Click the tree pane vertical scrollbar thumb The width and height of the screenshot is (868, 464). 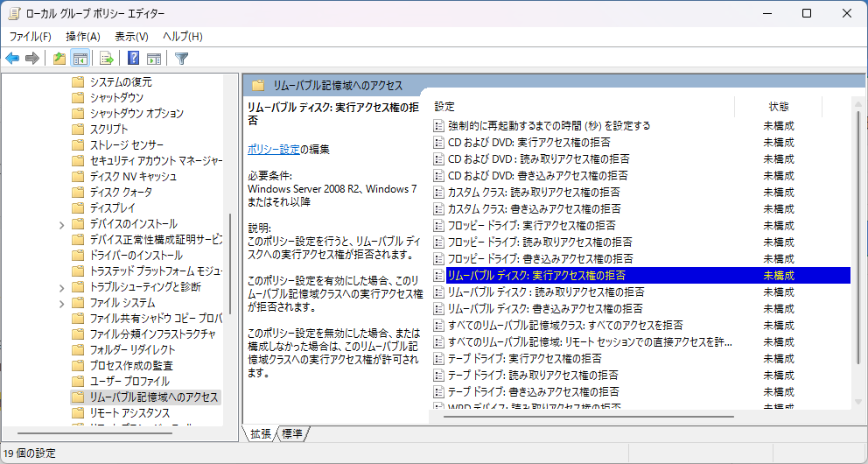(x=230, y=264)
